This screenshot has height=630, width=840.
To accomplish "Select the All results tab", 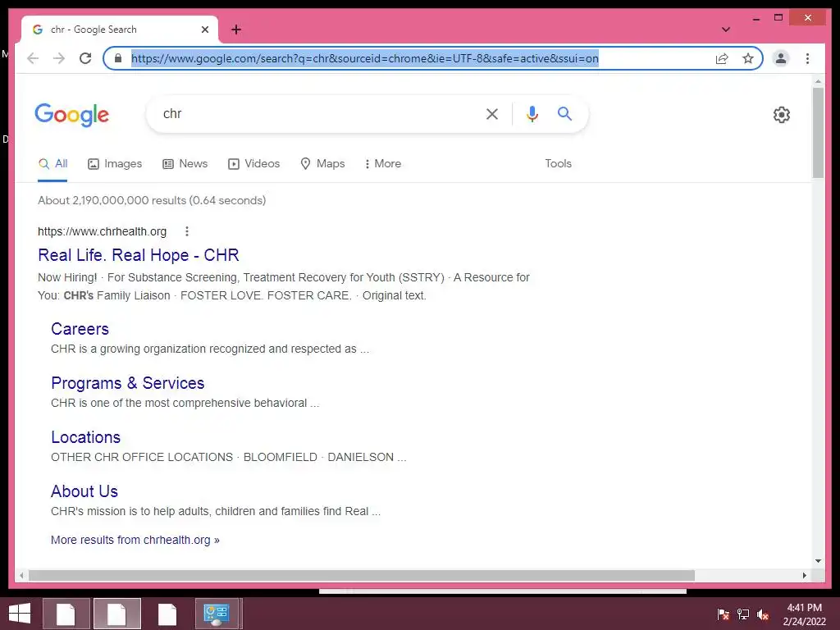I will [x=52, y=164].
